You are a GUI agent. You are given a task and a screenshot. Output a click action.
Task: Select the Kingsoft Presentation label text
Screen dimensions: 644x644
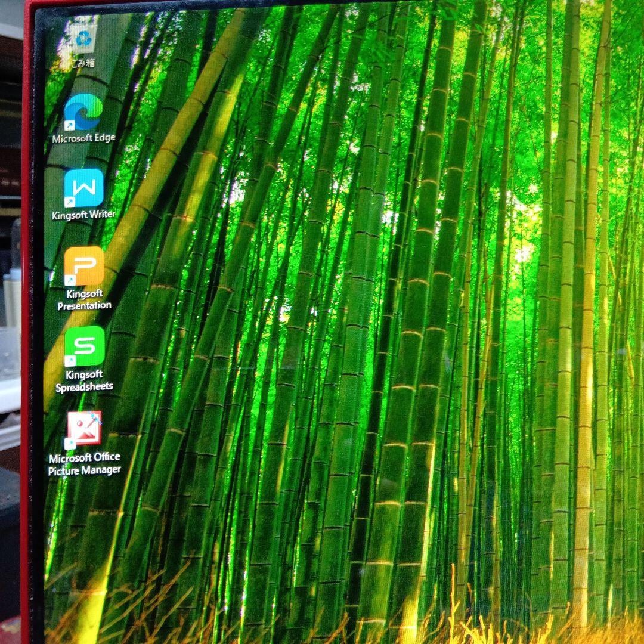(85, 299)
